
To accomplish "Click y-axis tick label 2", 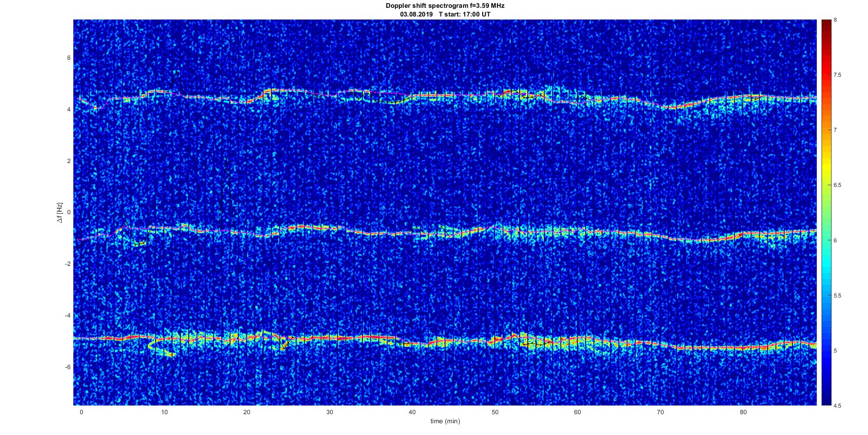I will (x=69, y=161).
